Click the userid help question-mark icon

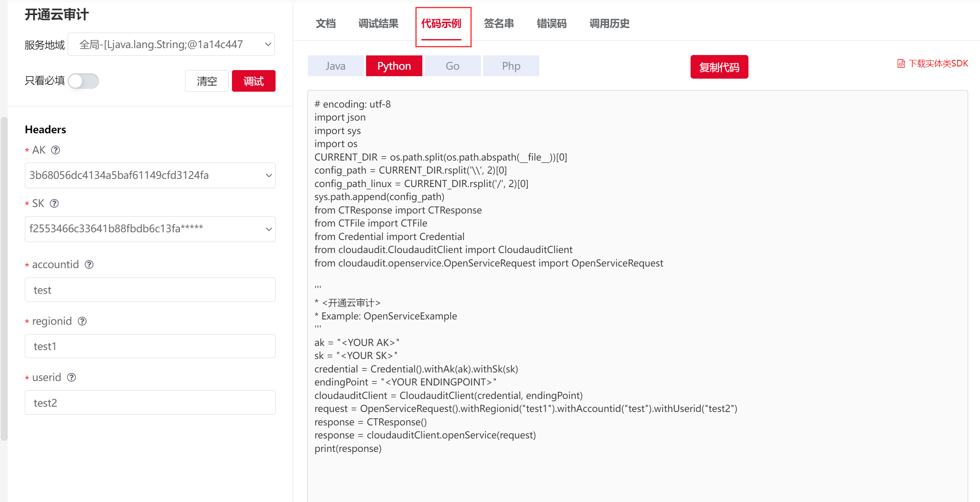tap(72, 377)
